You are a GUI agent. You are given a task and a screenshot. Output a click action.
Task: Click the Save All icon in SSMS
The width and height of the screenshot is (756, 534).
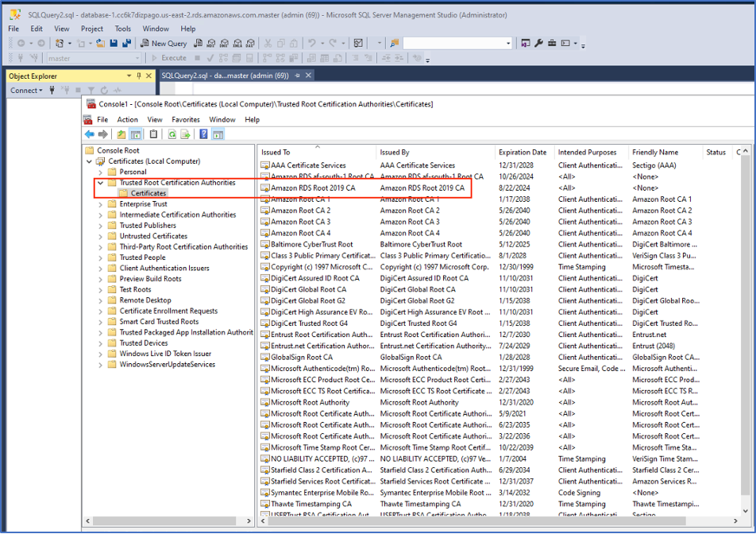[126, 44]
